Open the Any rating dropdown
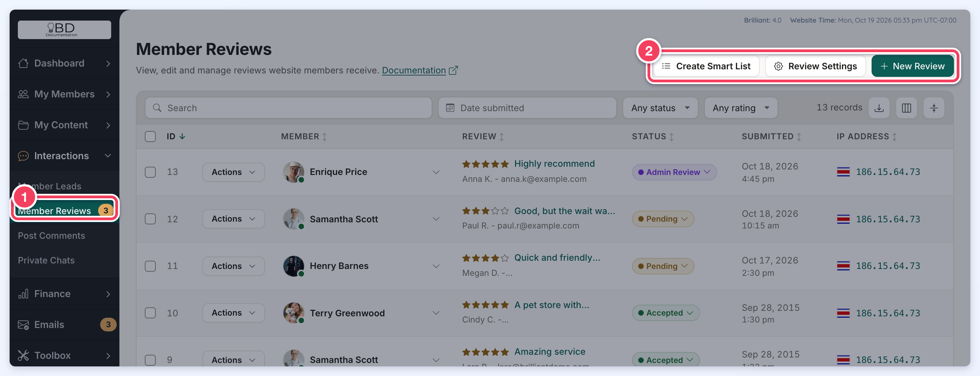The width and height of the screenshot is (980, 376). point(741,108)
